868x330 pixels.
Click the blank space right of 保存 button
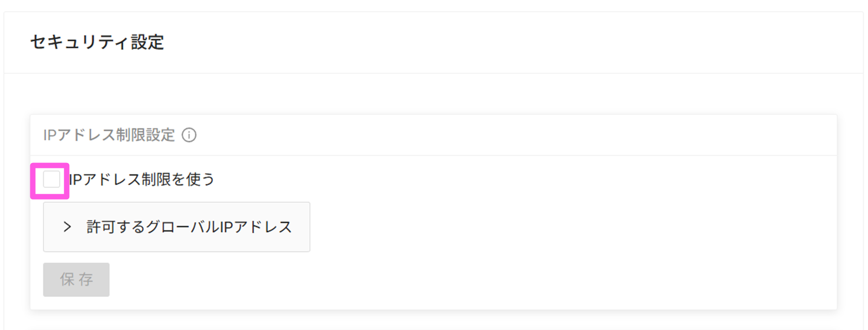click(x=316, y=280)
